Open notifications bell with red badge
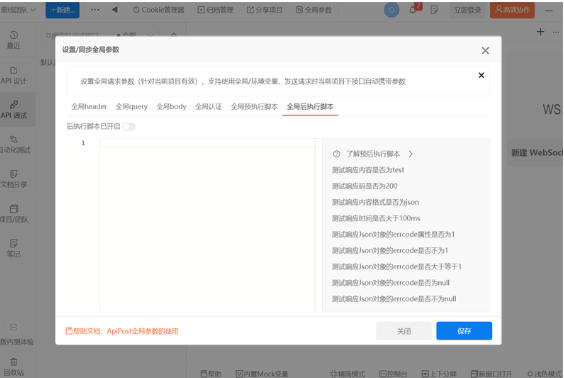 (414, 9)
